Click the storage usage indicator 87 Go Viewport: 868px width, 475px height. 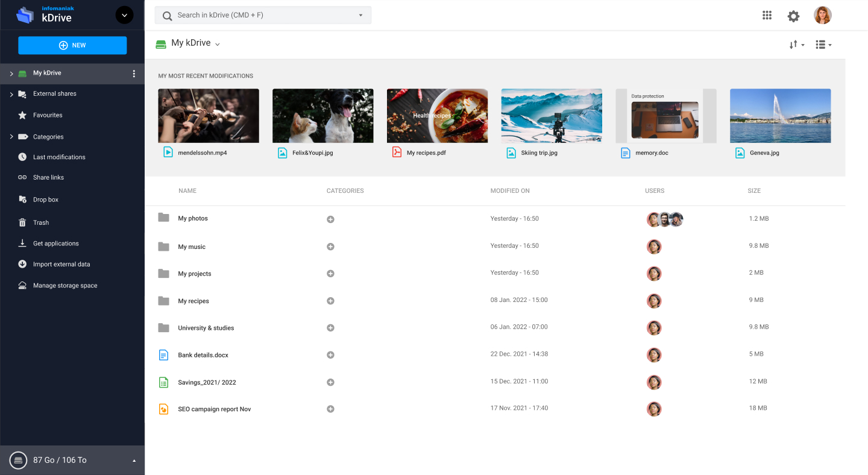tap(60, 460)
